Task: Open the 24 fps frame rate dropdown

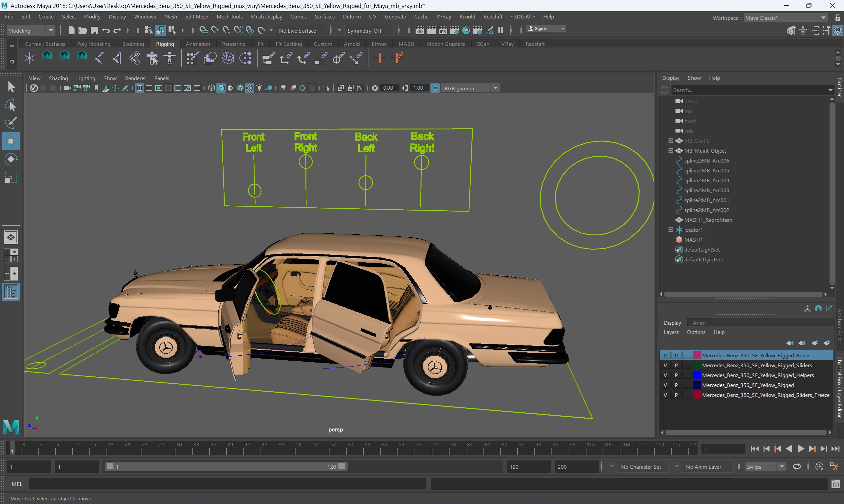Action: [766, 466]
